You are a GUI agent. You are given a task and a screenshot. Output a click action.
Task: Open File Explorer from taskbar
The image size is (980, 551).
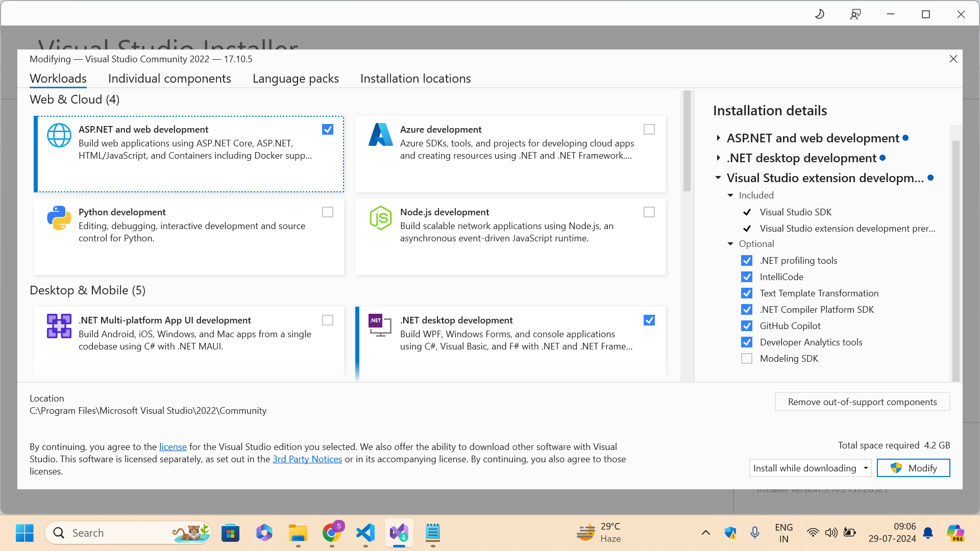point(298,533)
